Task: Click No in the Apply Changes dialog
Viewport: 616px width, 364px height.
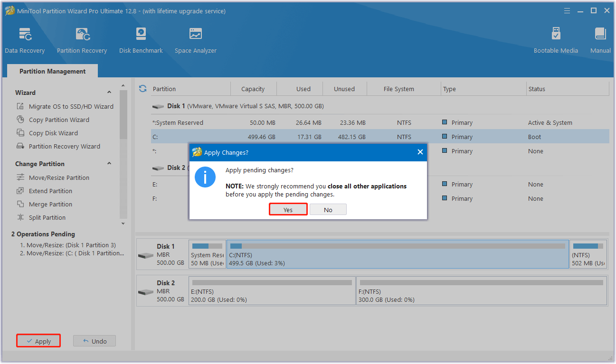Action: coord(328,210)
